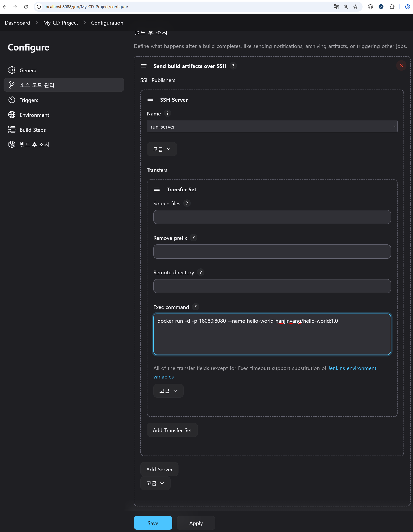The image size is (413, 532).
Task: Click the help icon beside Exec command
Action: tap(196, 307)
